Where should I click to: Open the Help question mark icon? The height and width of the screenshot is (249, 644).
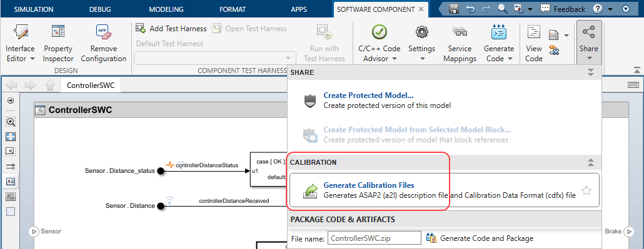coord(598,9)
